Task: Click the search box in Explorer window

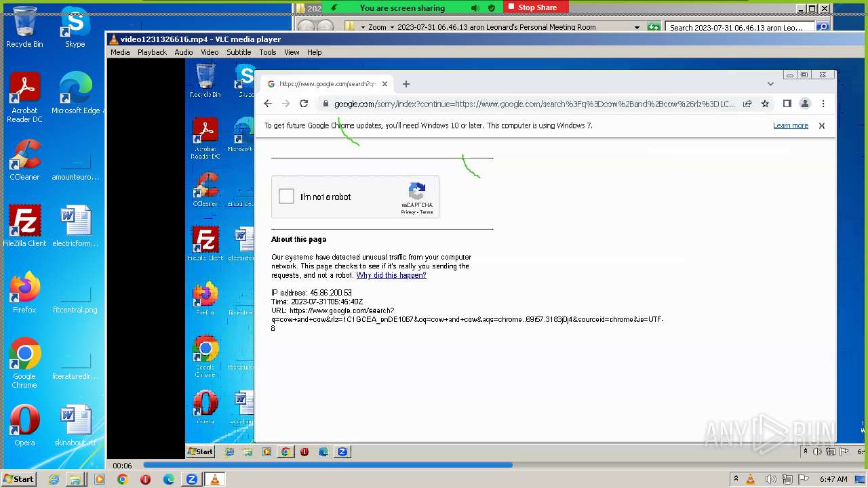Action: point(741,27)
